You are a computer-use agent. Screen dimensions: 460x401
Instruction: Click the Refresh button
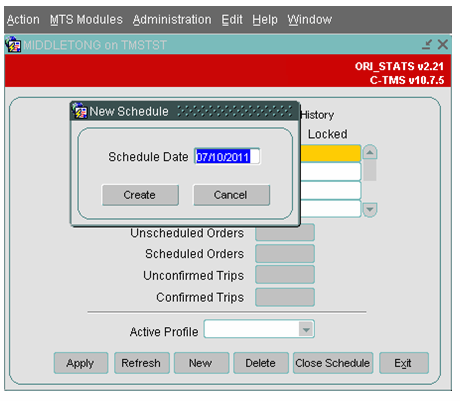[141, 363]
